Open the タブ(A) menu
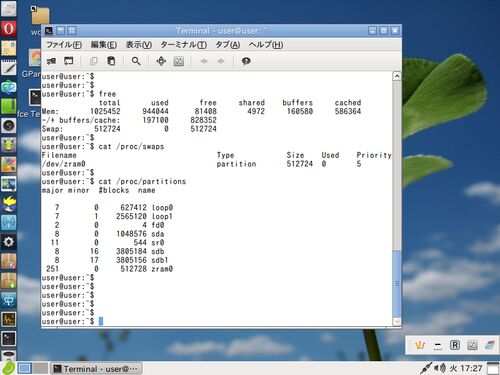This screenshot has height=375, width=500. 228,45
